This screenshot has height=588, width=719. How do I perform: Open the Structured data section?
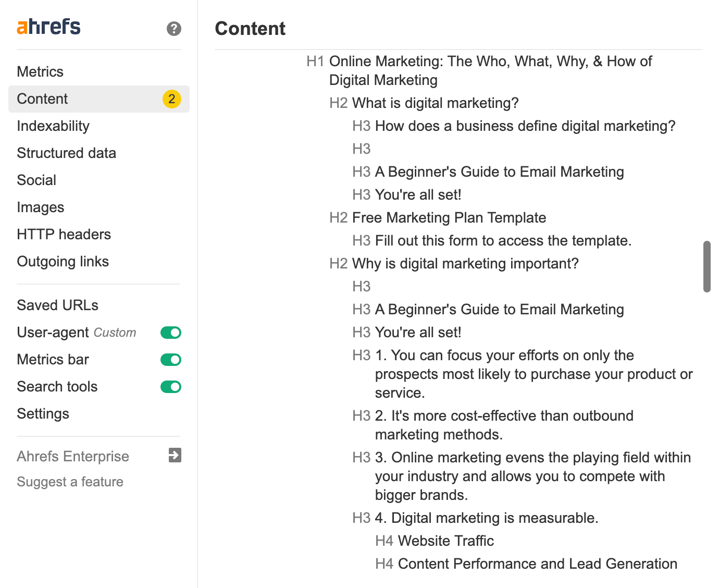(x=66, y=153)
